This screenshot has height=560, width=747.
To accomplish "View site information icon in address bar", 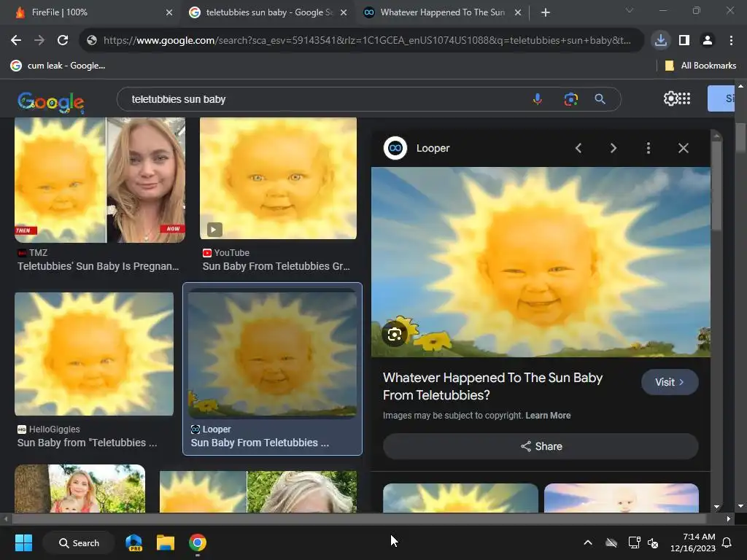I will pyautogui.click(x=92, y=41).
